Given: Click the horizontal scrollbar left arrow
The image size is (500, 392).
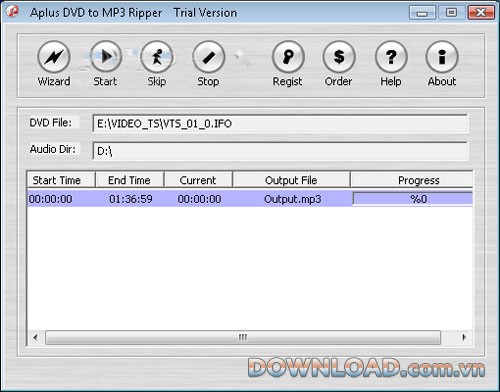Looking at the screenshot, I should click(35, 337).
